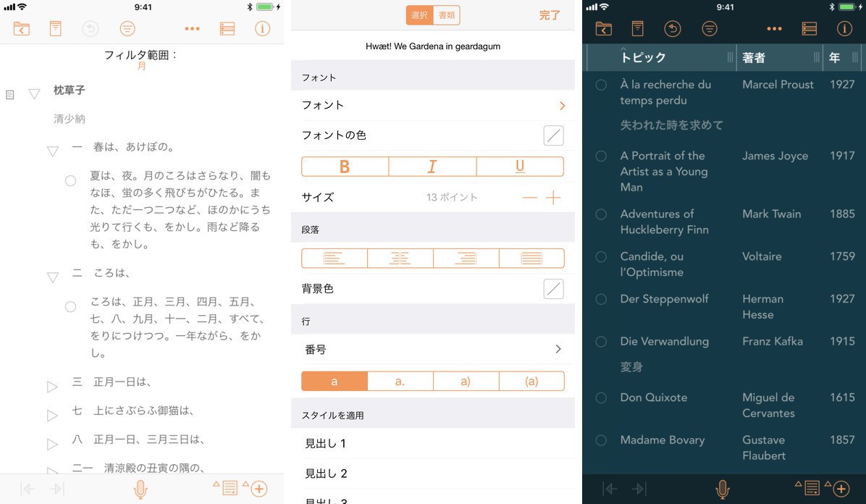Choose the 'a)' numbering suffix style

tap(466, 382)
